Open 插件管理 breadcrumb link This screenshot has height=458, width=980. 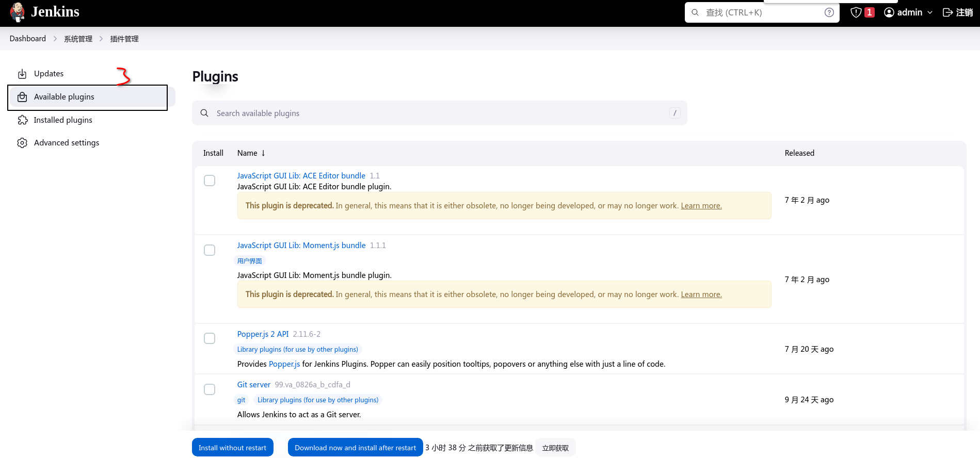[x=124, y=39]
